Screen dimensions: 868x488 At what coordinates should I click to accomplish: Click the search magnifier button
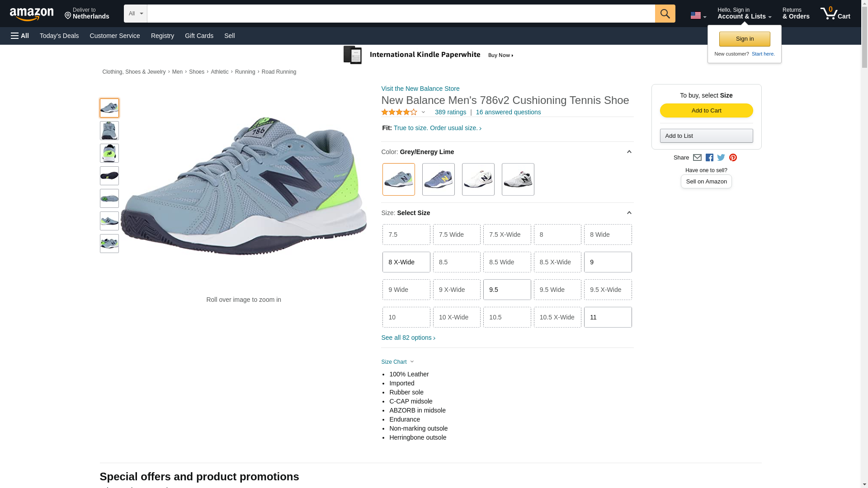point(665,14)
